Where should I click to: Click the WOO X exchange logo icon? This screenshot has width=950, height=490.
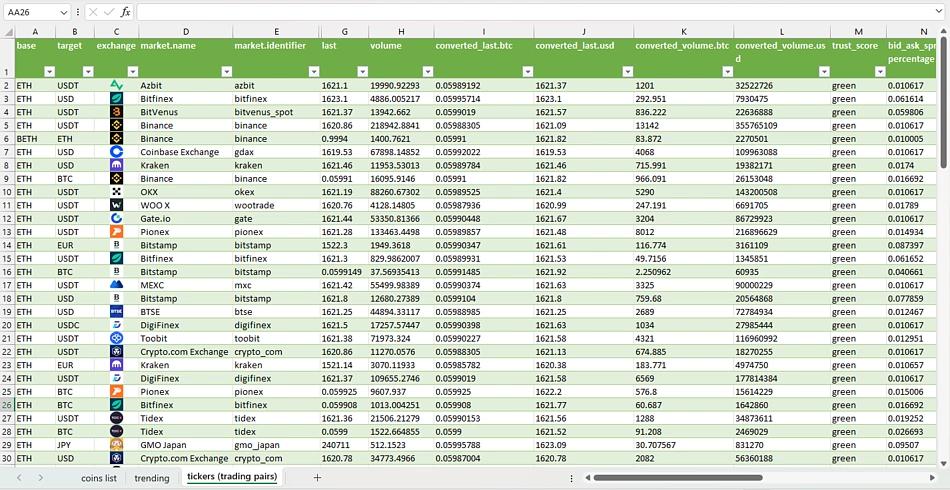pyautogui.click(x=116, y=205)
